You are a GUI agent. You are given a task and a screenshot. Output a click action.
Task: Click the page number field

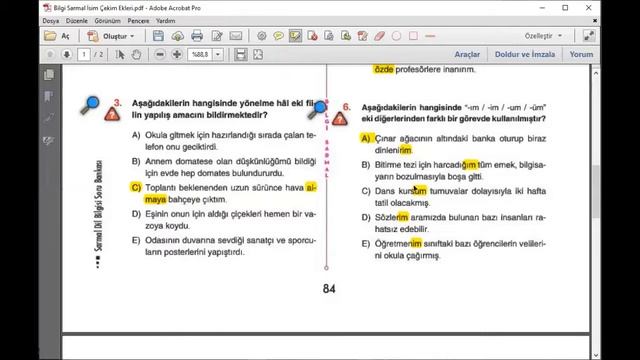[x=84, y=54]
